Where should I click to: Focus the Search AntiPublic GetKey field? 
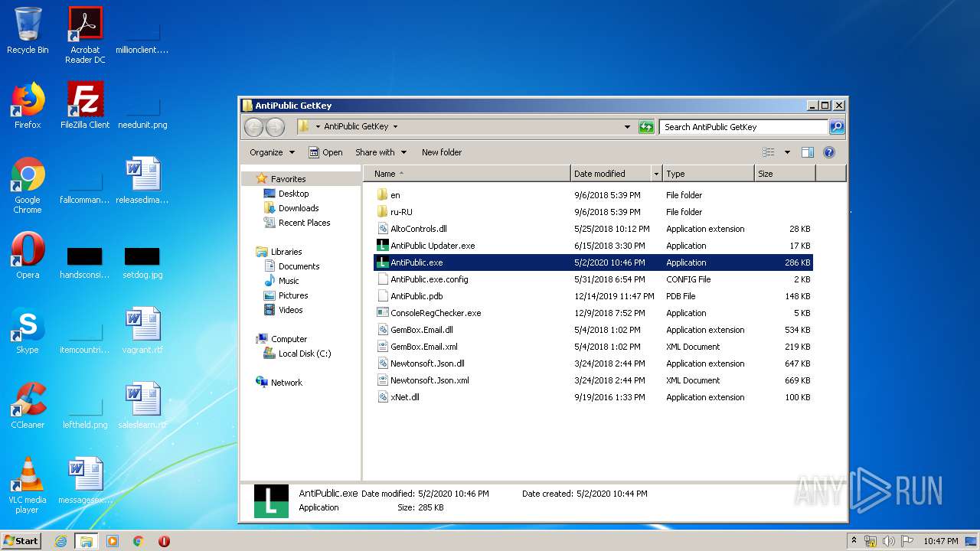click(743, 127)
